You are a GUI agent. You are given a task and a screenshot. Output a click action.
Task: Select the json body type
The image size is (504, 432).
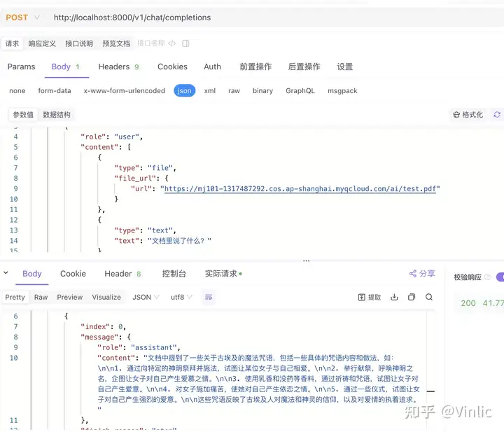coord(185,90)
